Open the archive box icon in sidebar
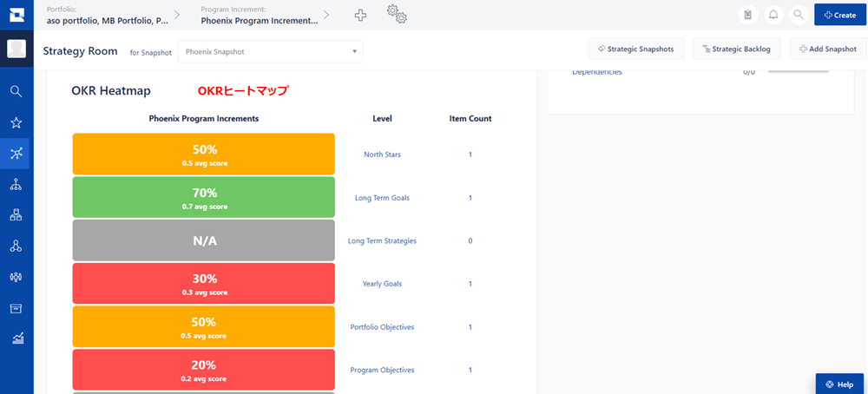868x394 pixels. [x=16, y=308]
